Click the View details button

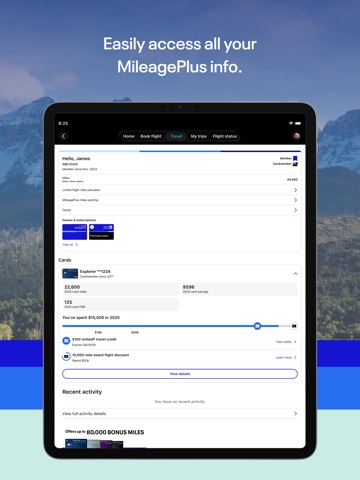click(x=180, y=374)
